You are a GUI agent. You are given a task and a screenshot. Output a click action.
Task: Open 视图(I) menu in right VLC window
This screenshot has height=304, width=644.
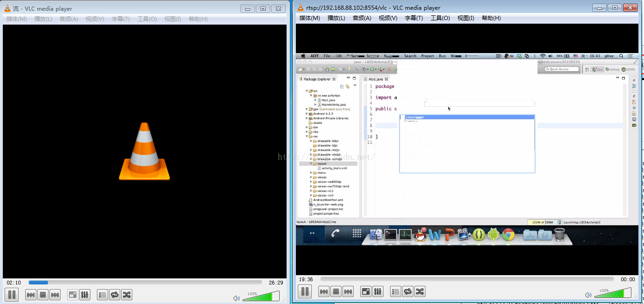coord(466,18)
